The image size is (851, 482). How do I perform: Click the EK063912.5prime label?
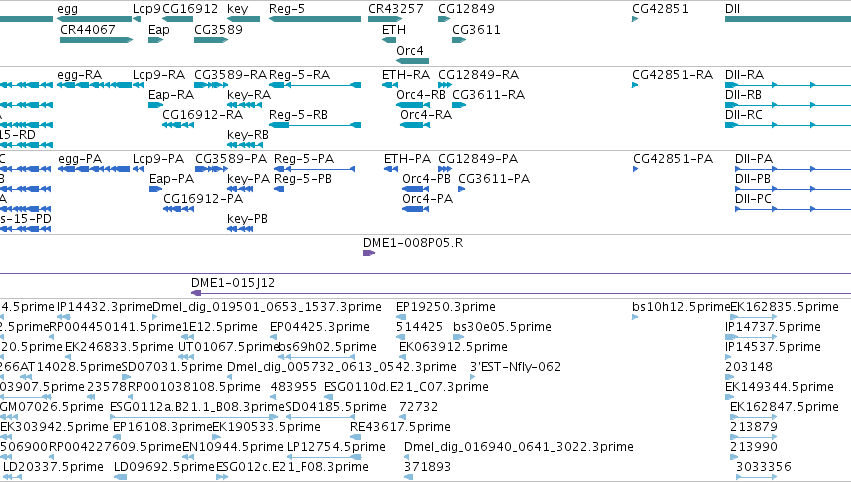[453, 347]
